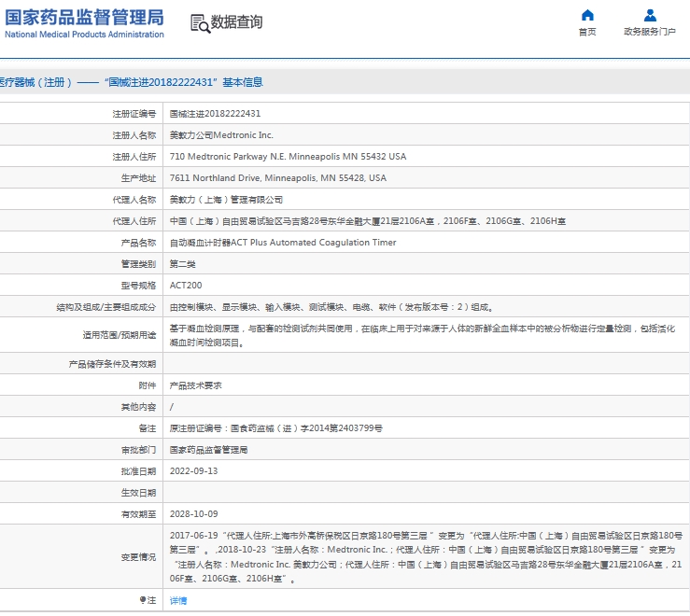The image size is (690, 616).
Task: Click the 710 Medtronic Parkway address value
Action: tap(288, 157)
